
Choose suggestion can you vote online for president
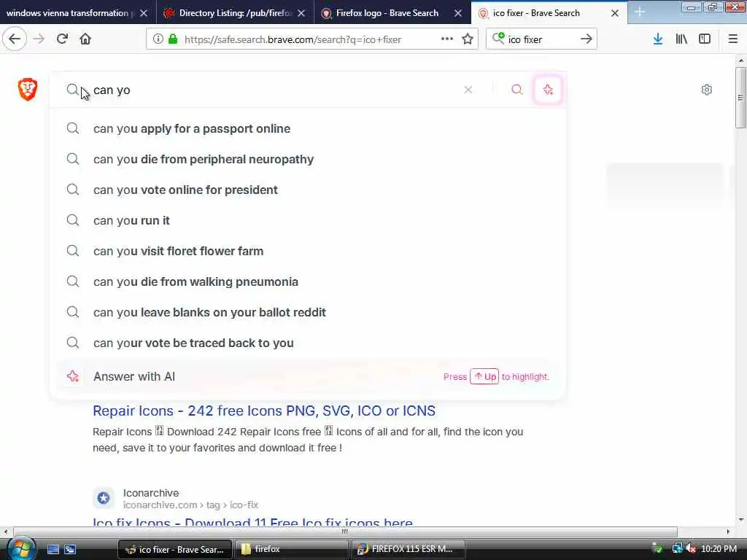(x=308, y=190)
